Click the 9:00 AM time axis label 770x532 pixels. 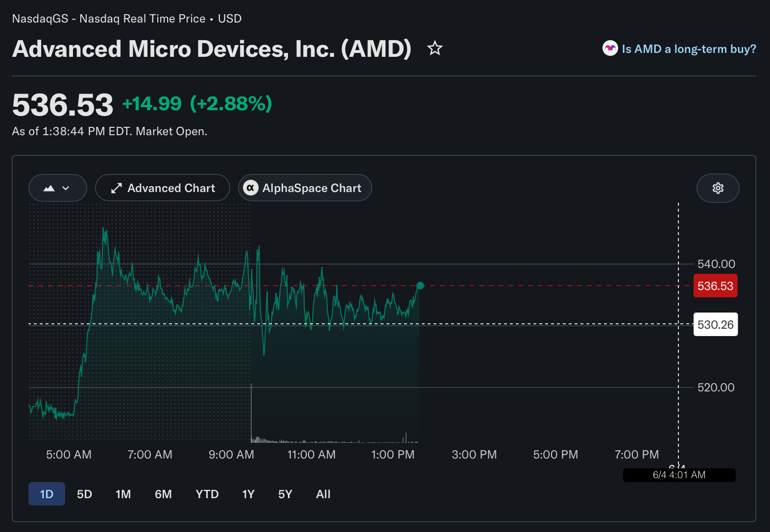pos(231,455)
